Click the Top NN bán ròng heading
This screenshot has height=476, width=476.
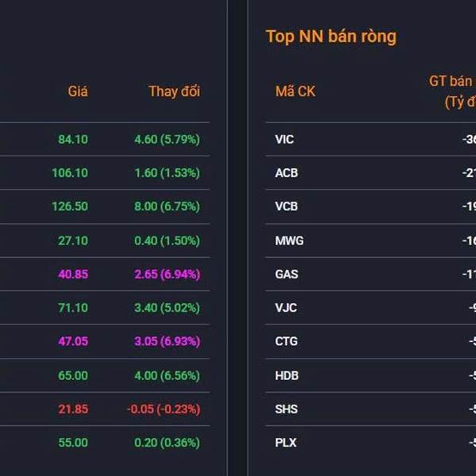coord(331,36)
